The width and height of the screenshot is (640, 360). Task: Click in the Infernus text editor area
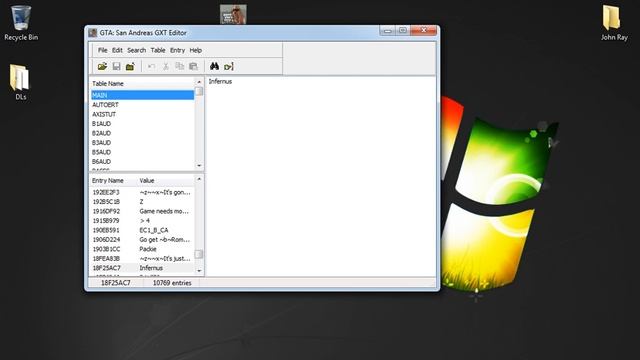[321, 176]
